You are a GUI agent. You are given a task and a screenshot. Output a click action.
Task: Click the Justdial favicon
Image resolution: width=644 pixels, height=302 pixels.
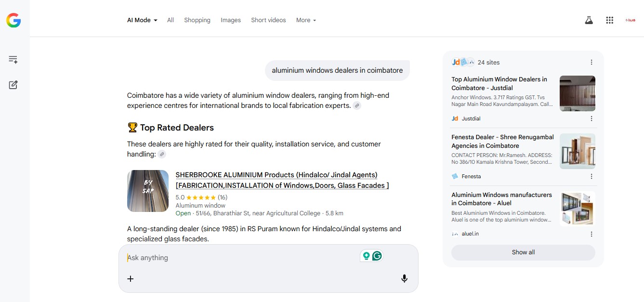455,118
